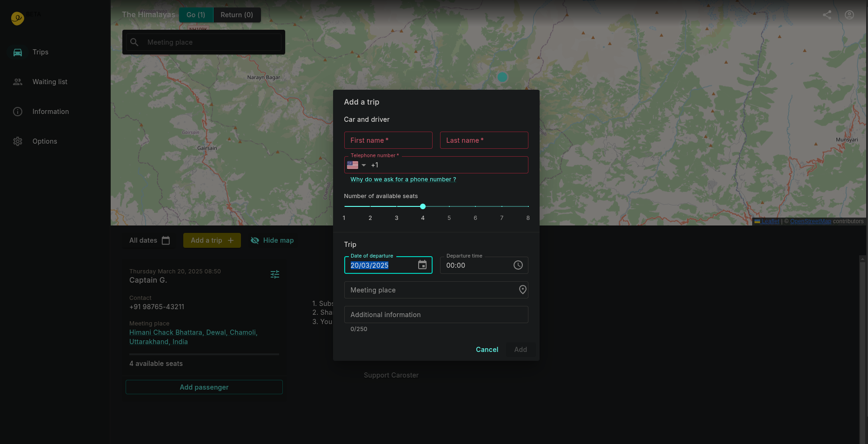Open the OpenStreetMap attribution link

(810, 221)
